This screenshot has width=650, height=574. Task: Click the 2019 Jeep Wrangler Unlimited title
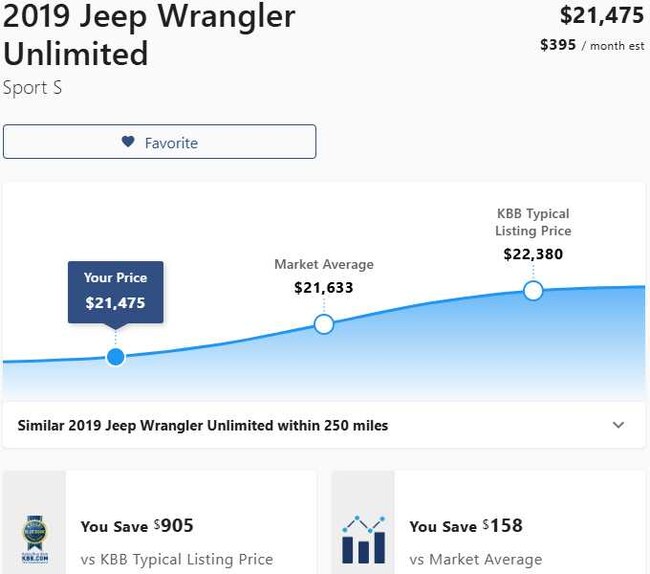[149, 34]
